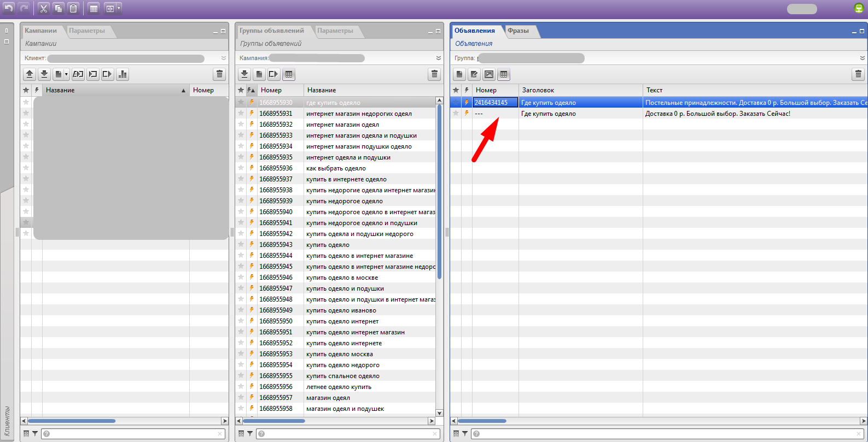Click trash icon in Ad Groups panel
Image resolution: width=868 pixels, height=442 pixels.
434,74
